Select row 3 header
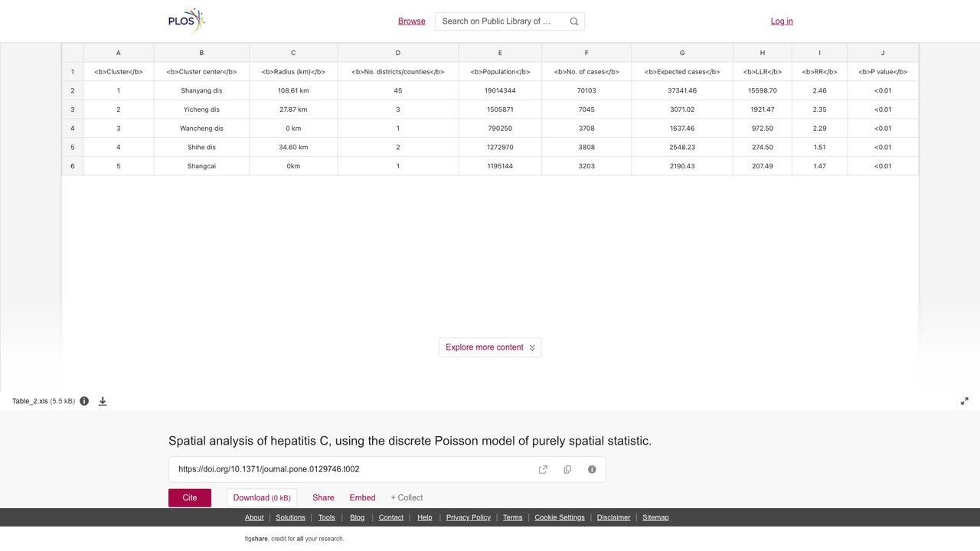This screenshot has width=980, height=551. [x=73, y=109]
